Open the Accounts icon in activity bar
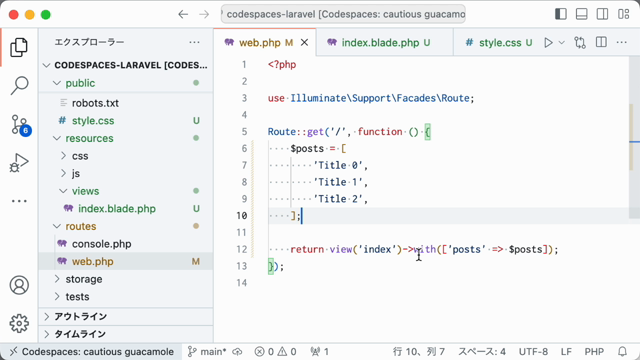This screenshot has height=360, width=640. (x=19, y=285)
